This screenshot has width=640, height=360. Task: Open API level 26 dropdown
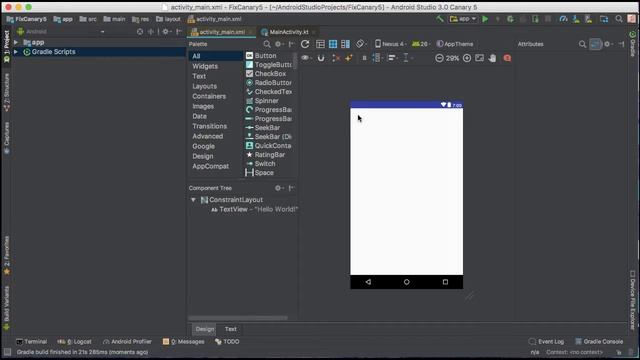click(x=421, y=44)
